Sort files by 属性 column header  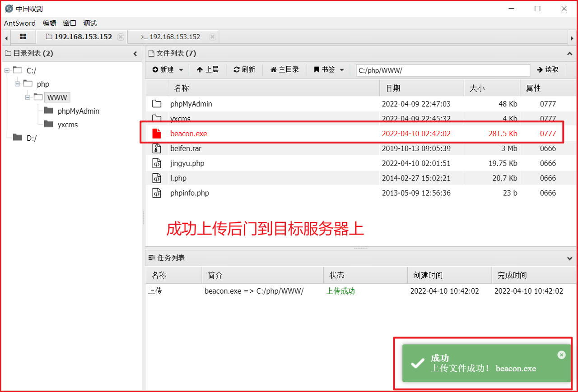[x=548, y=88]
